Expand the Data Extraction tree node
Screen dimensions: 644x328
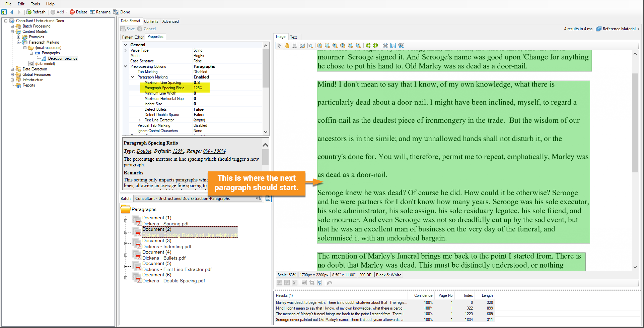click(x=12, y=69)
